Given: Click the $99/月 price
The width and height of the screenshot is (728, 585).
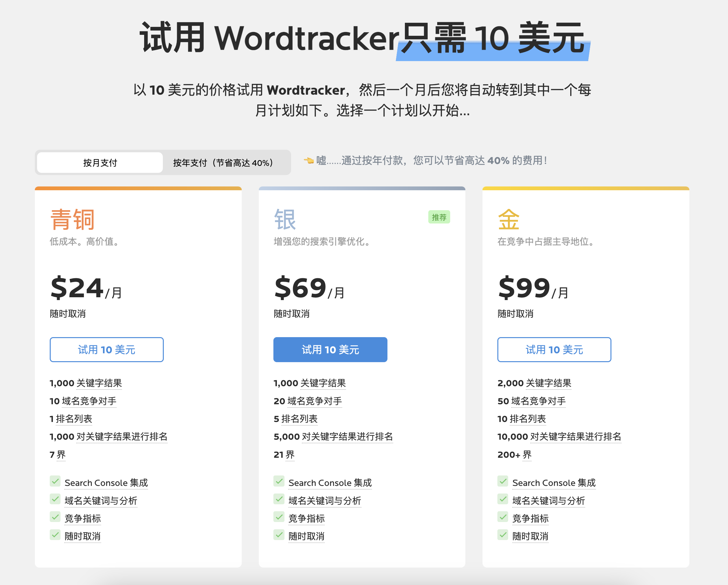Looking at the screenshot, I should click(533, 288).
